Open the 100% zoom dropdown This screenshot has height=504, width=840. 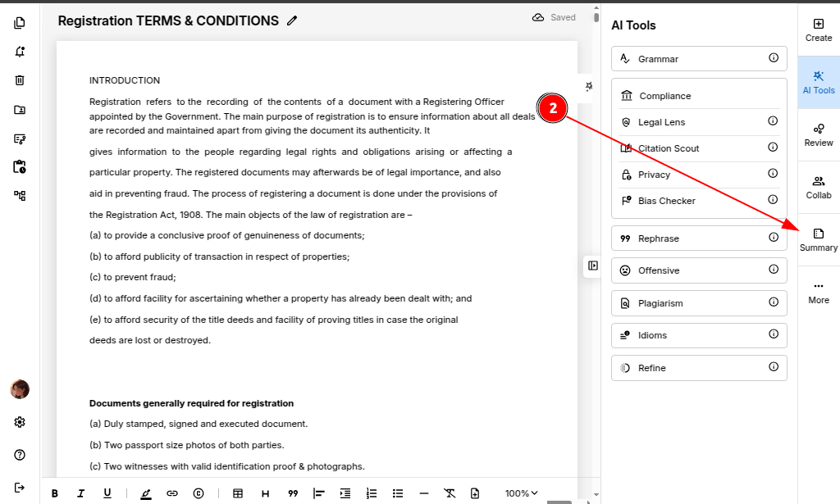(522, 493)
